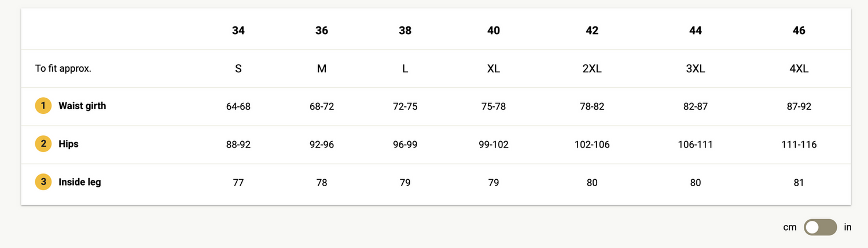Select the 'in' unit label
Image resolution: width=868 pixels, height=248 pixels.
click(848, 227)
